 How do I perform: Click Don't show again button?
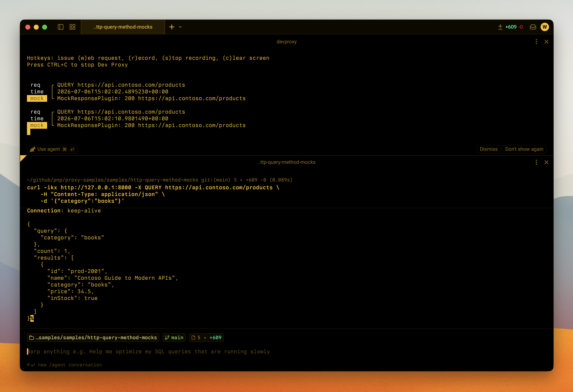pos(524,149)
